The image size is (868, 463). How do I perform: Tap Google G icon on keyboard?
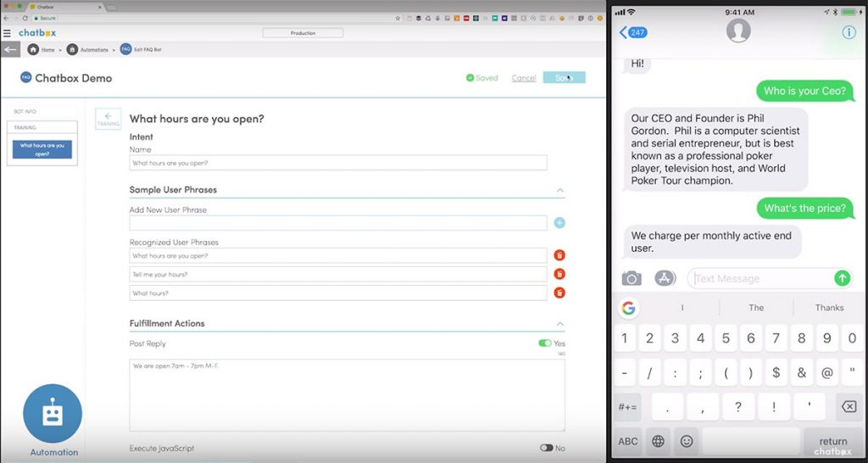tap(628, 308)
